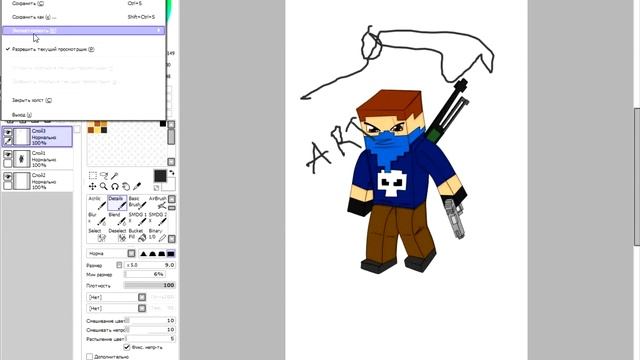The width and height of the screenshot is (640, 360).
Task: Choose the Basic Brush tool
Action: click(x=137, y=203)
